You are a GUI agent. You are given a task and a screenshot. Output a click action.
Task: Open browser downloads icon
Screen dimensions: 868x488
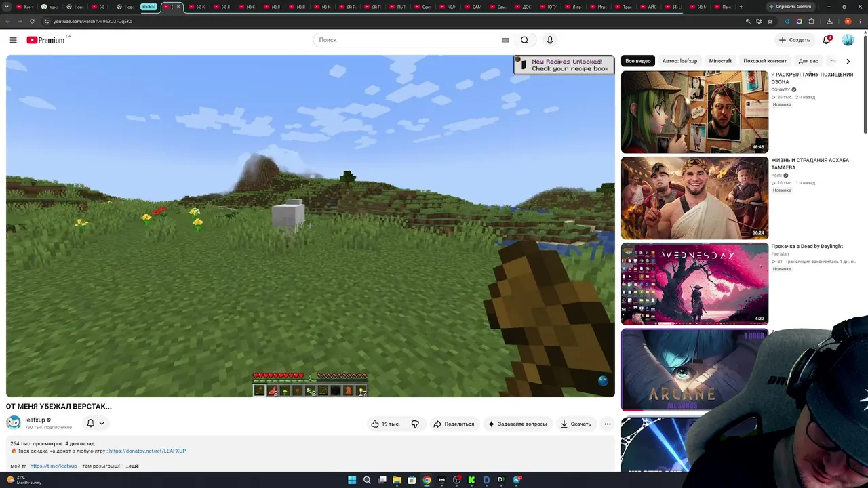click(829, 21)
